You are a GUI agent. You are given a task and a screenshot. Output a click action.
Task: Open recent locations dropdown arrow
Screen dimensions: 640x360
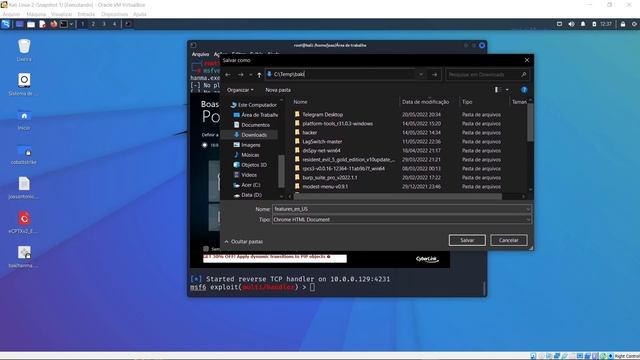coord(250,75)
